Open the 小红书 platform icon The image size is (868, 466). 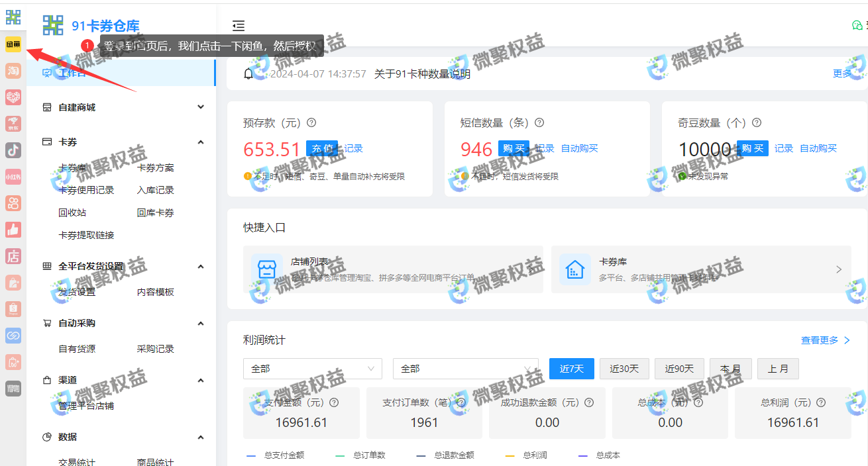(13, 177)
